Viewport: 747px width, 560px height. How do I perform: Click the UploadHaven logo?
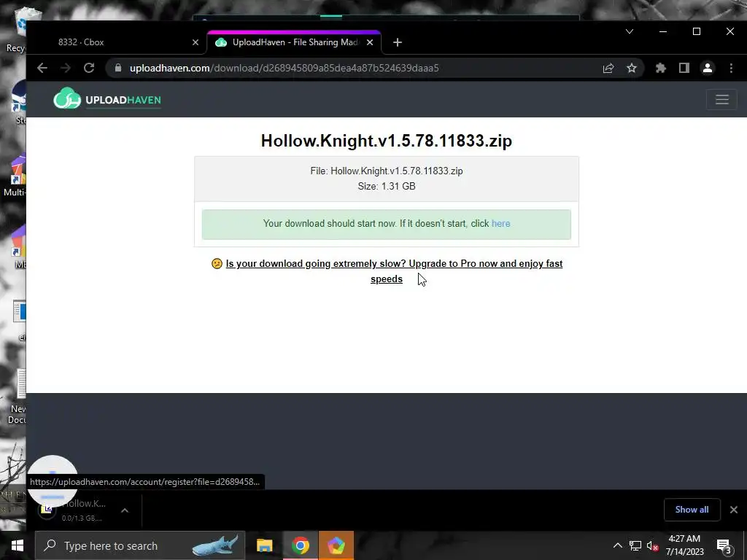(x=107, y=98)
